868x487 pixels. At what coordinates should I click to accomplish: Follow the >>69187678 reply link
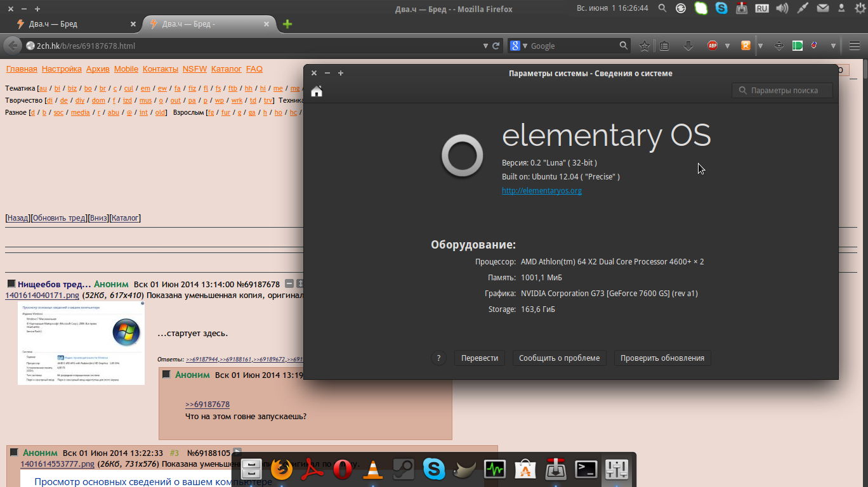tap(207, 405)
